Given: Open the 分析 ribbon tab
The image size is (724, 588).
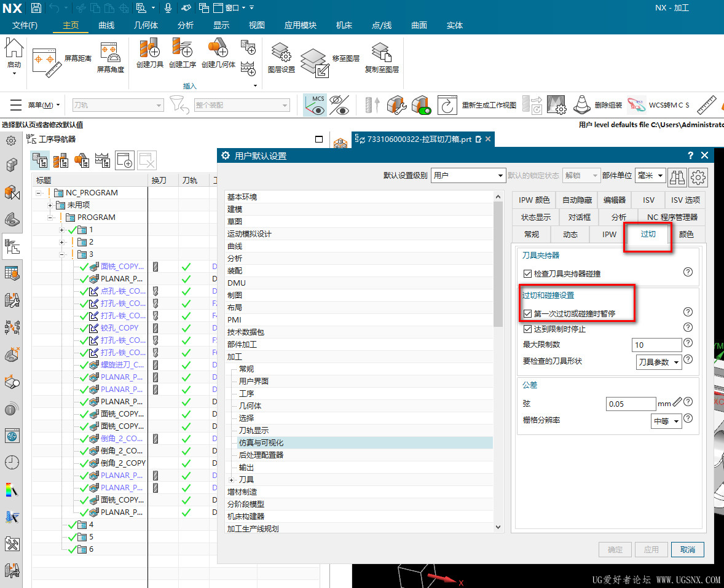Looking at the screenshot, I should point(185,25).
